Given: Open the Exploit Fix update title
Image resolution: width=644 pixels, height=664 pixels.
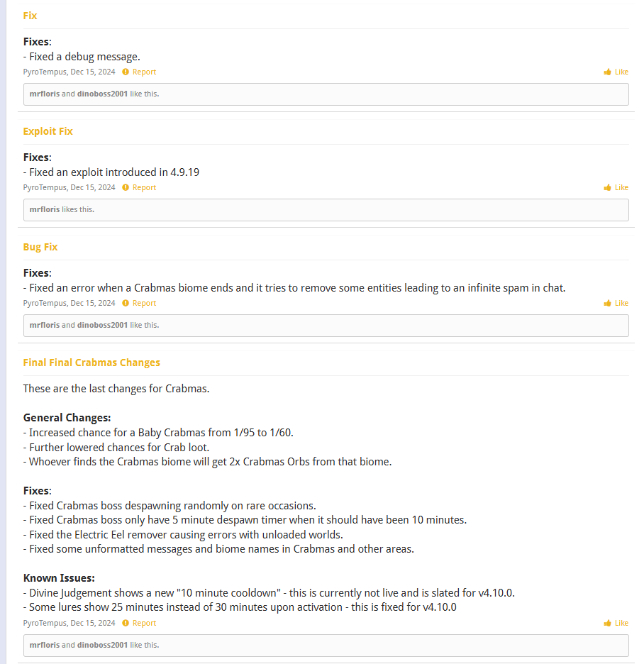Looking at the screenshot, I should [48, 131].
